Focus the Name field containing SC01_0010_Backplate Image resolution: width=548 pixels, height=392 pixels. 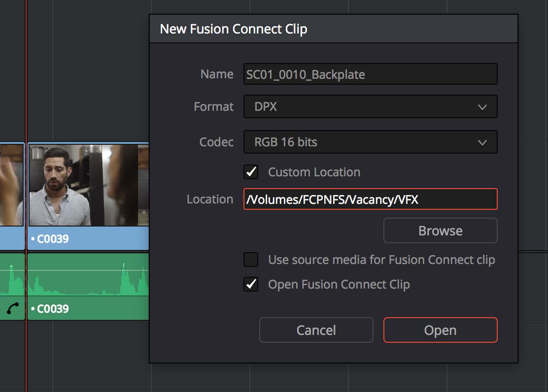[x=371, y=74]
